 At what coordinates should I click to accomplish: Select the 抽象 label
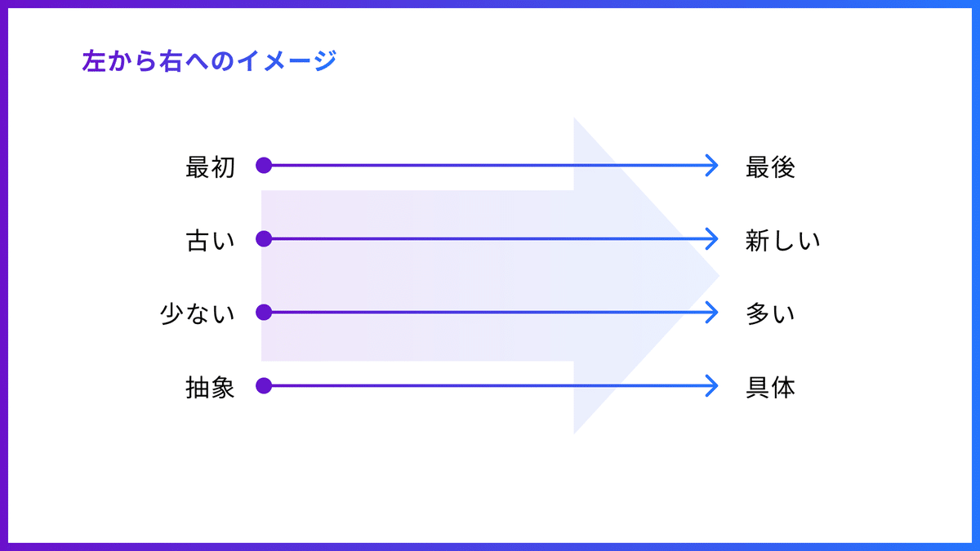[x=211, y=388]
